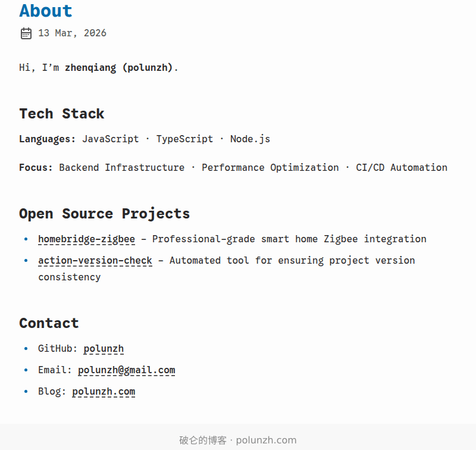Click the bold name zhenqiang (polunzh)
Screen dimensions: 476x450
119,68
